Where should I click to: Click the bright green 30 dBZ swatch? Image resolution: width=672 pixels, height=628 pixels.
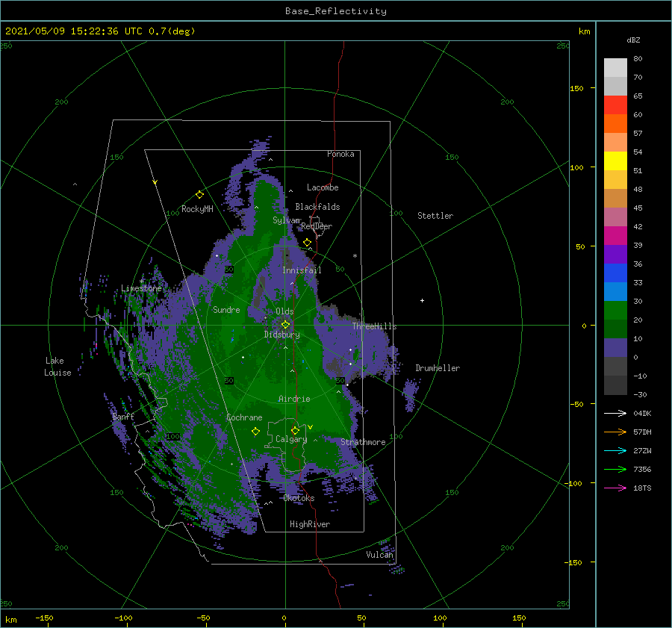pyautogui.click(x=615, y=311)
